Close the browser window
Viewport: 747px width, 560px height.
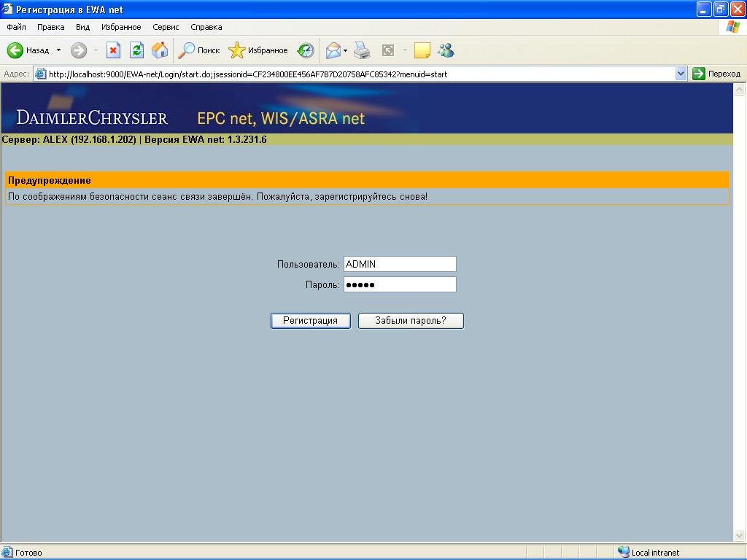point(737,9)
